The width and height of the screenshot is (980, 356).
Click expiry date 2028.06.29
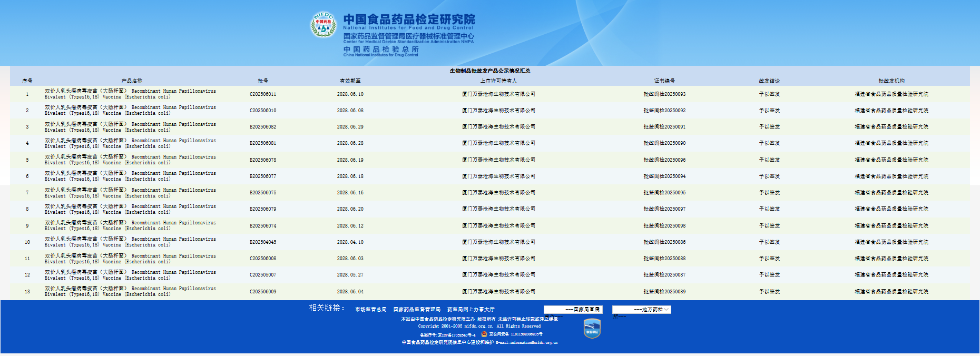pyautogui.click(x=350, y=127)
